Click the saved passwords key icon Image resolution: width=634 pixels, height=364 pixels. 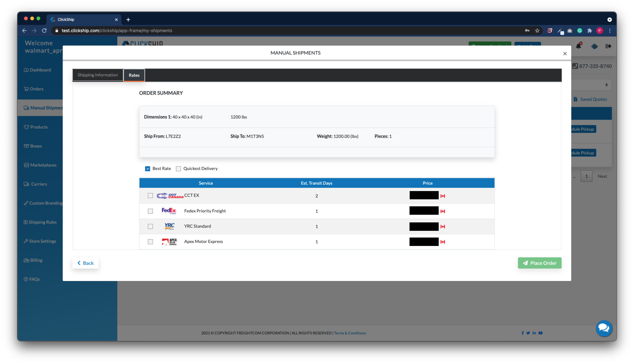tap(527, 31)
